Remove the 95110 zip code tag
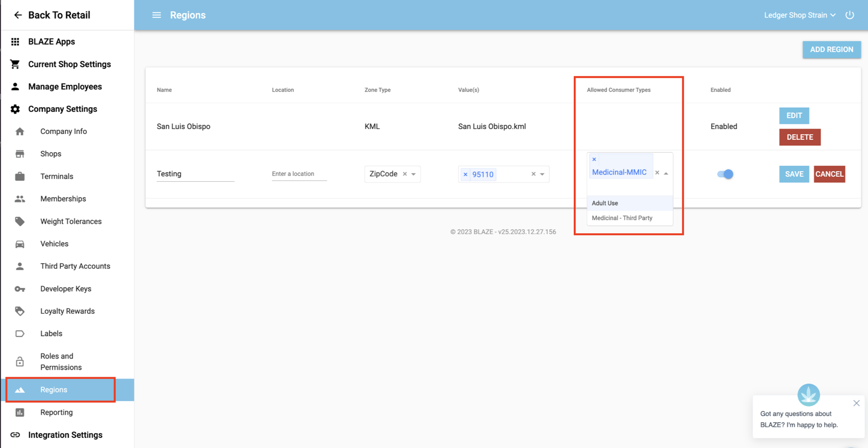 (465, 175)
